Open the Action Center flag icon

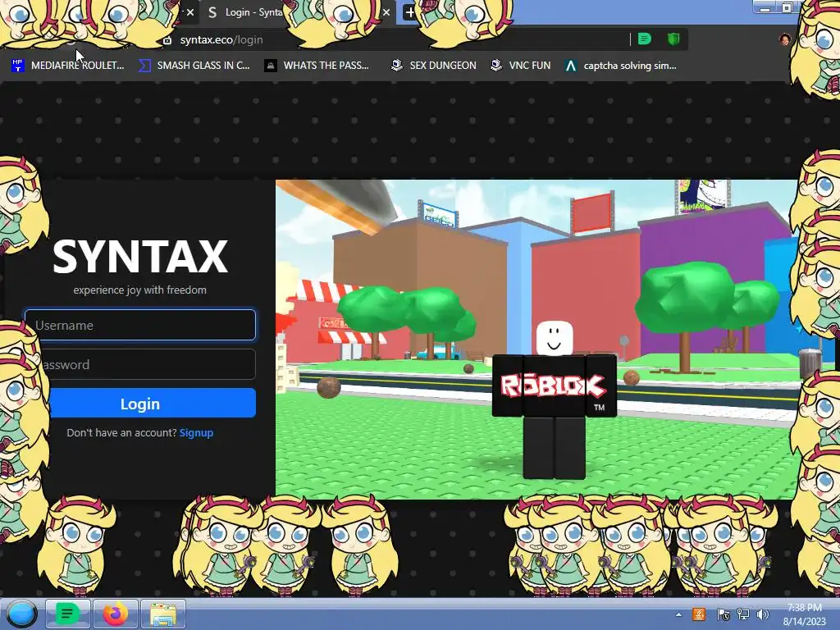(723, 614)
